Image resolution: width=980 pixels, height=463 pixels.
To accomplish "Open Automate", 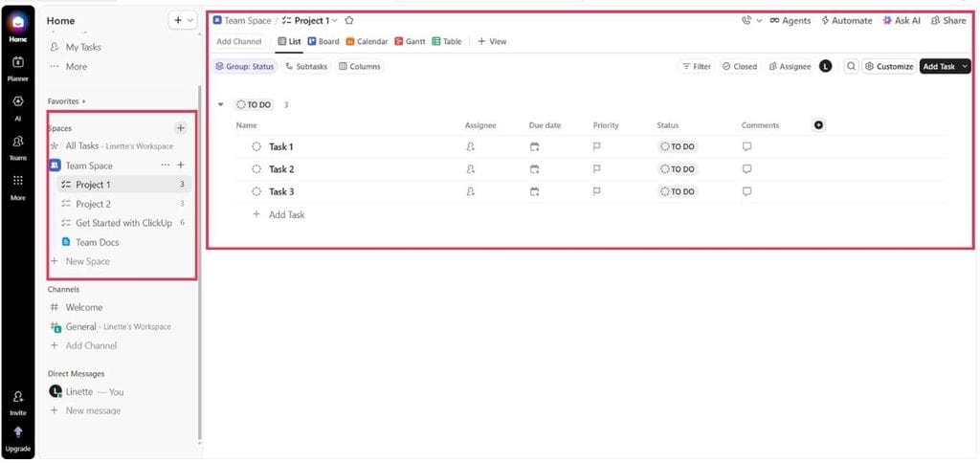I will pos(847,21).
